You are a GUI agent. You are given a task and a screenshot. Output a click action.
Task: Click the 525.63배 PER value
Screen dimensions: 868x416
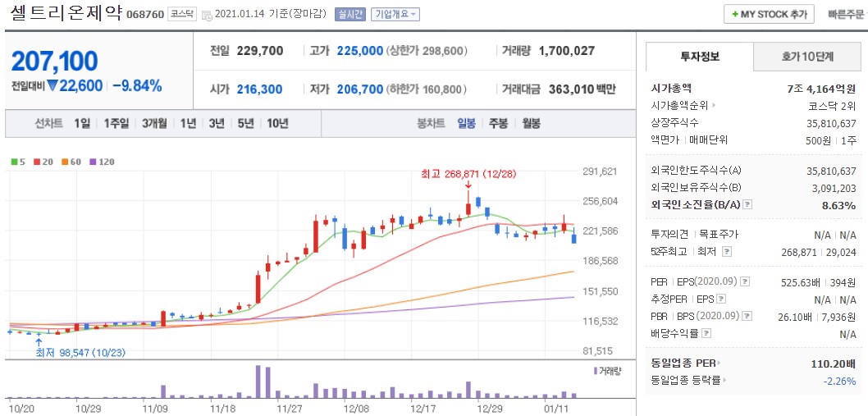point(801,282)
